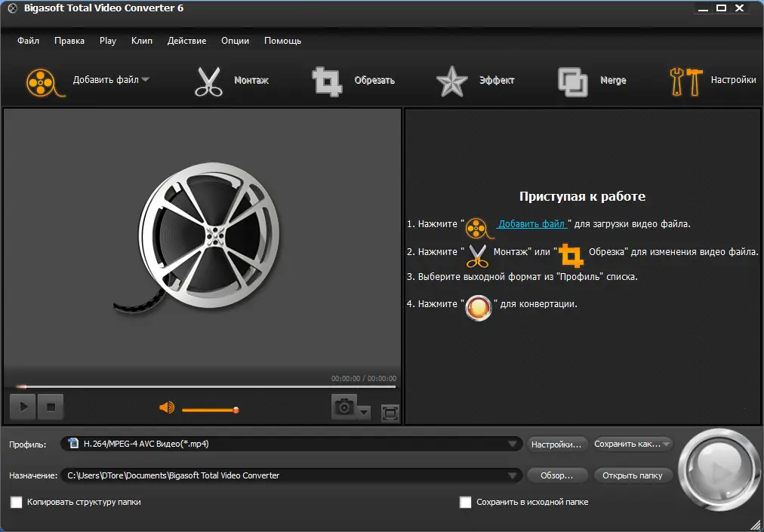This screenshot has height=532, width=764.
Task: Open Настройки via the wrench icon
Action: click(684, 81)
